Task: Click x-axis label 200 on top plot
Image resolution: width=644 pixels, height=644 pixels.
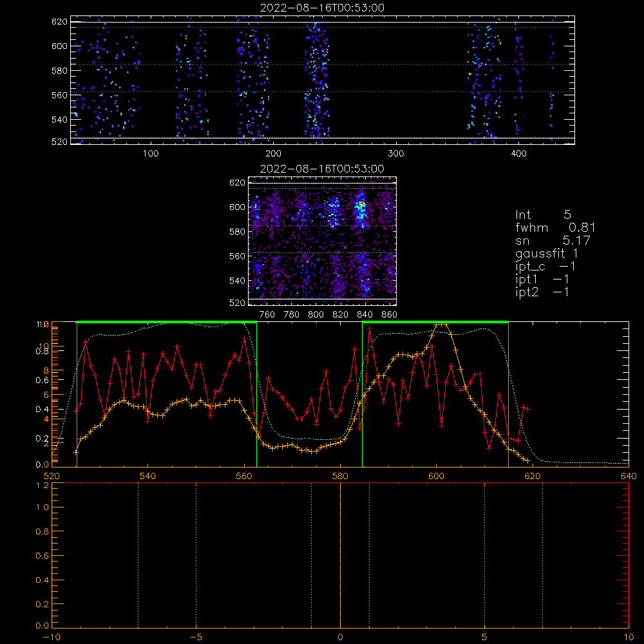Action: click(x=274, y=154)
